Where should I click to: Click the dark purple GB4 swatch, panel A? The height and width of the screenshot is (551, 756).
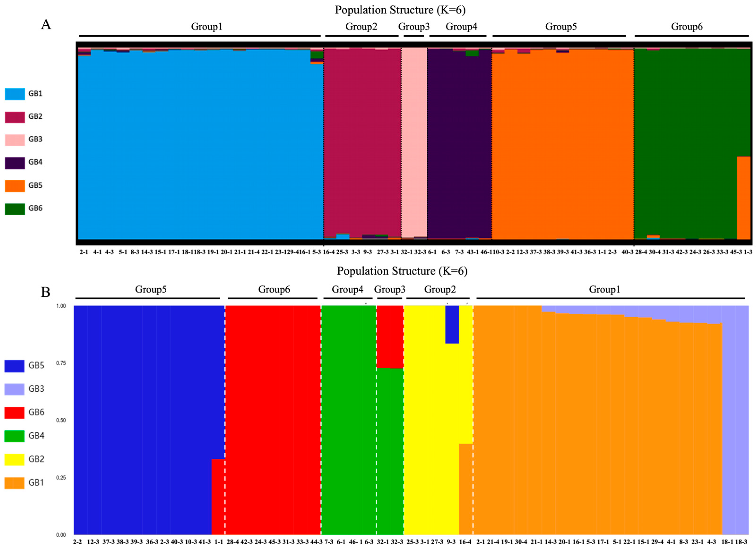(x=15, y=163)
